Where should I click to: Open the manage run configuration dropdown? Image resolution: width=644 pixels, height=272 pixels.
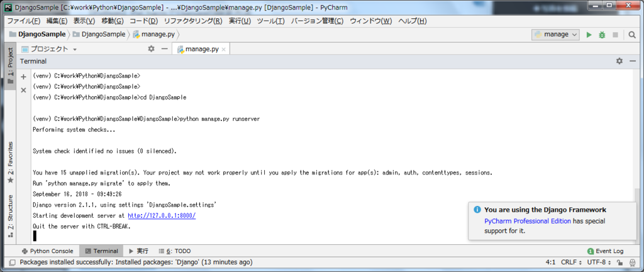(x=556, y=35)
